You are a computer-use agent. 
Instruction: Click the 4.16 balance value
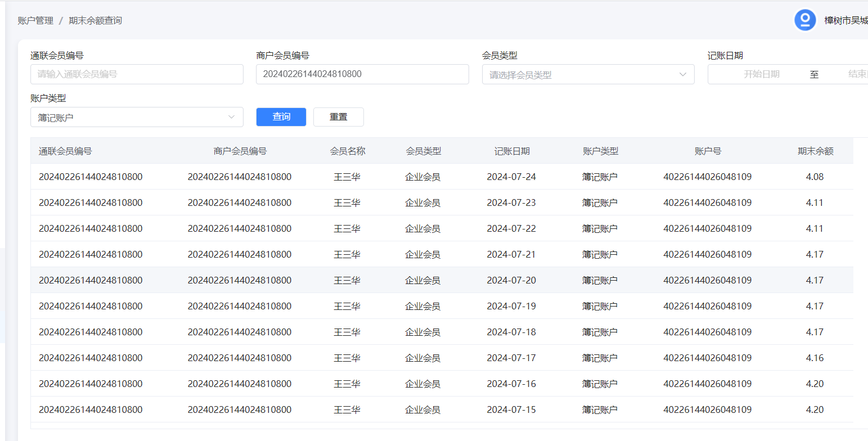[x=815, y=358]
